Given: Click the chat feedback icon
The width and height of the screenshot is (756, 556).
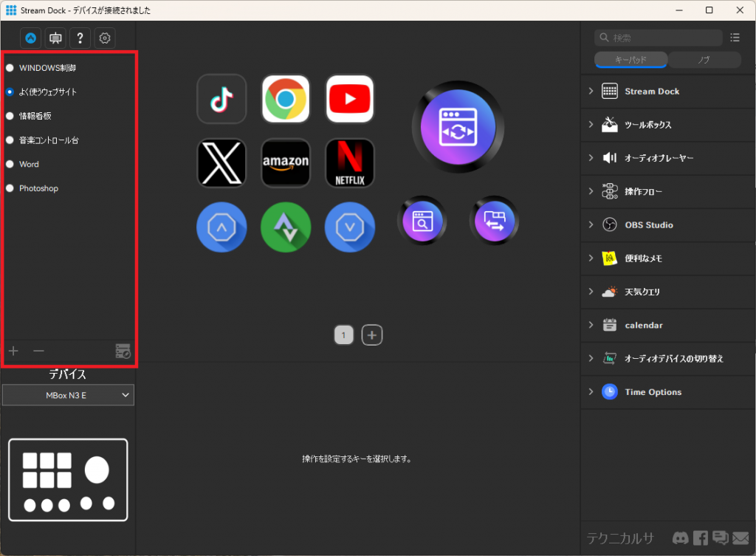Looking at the screenshot, I should pyautogui.click(x=721, y=538).
